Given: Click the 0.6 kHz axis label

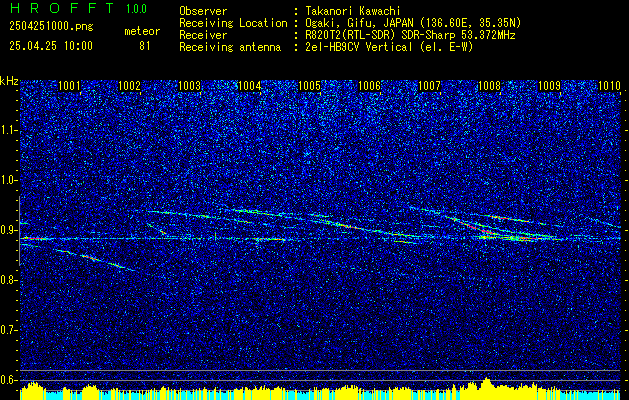Looking at the screenshot, I should (9, 380).
